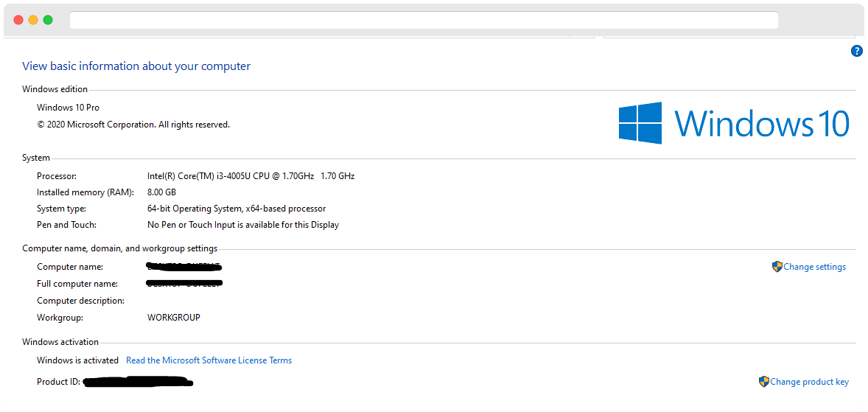Click the shield icon beside Change product key
The image size is (868, 412).
(x=764, y=382)
